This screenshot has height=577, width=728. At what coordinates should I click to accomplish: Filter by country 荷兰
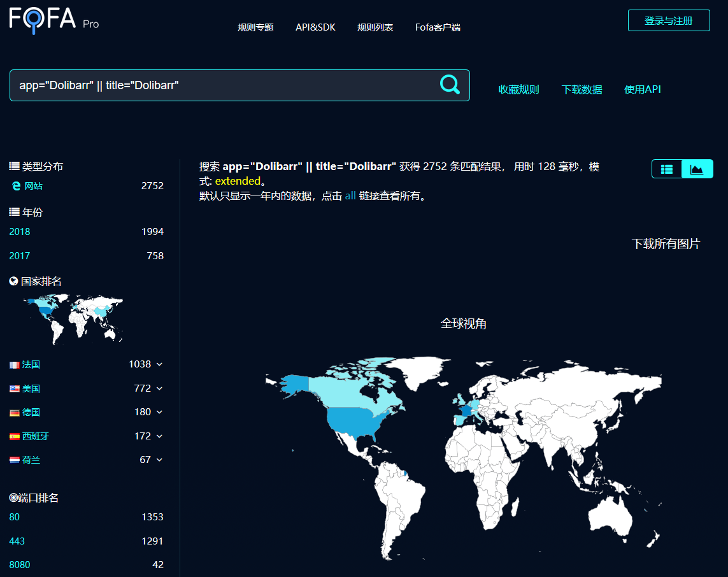coord(31,460)
